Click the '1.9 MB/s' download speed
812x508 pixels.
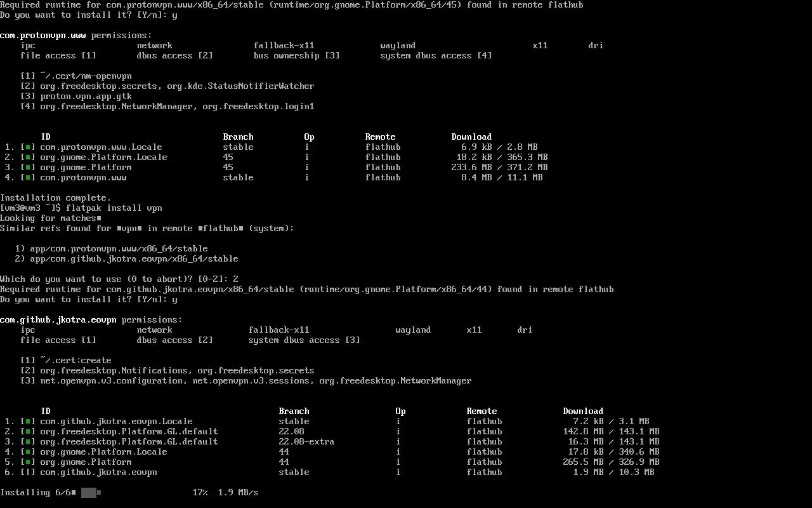[x=239, y=493]
